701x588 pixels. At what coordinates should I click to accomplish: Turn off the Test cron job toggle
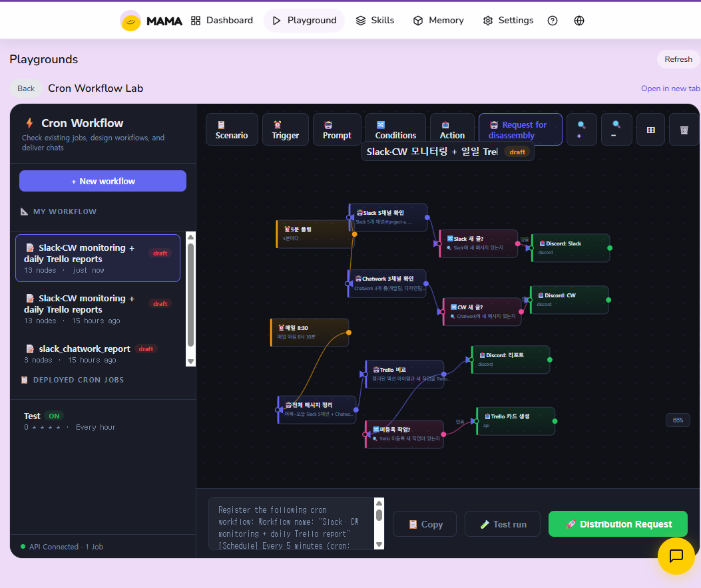coord(53,416)
